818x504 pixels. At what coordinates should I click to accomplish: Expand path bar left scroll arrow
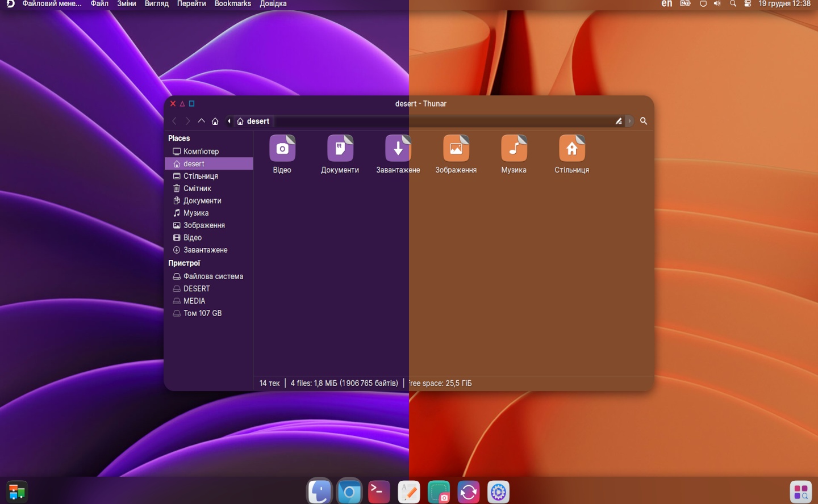[x=229, y=121]
